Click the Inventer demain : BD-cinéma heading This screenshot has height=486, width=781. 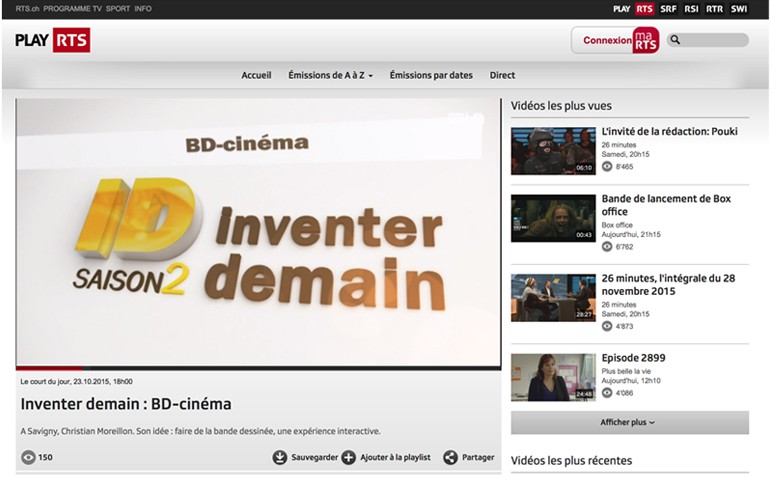[126, 404]
